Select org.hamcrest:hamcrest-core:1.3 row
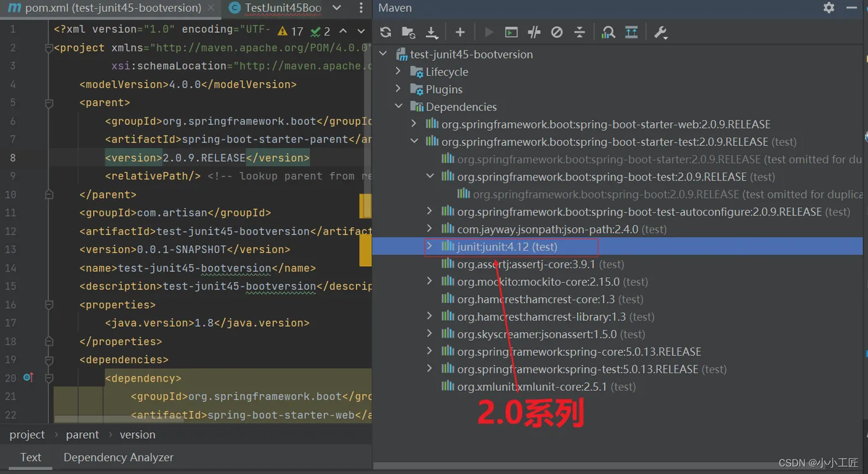 point(618,299)
